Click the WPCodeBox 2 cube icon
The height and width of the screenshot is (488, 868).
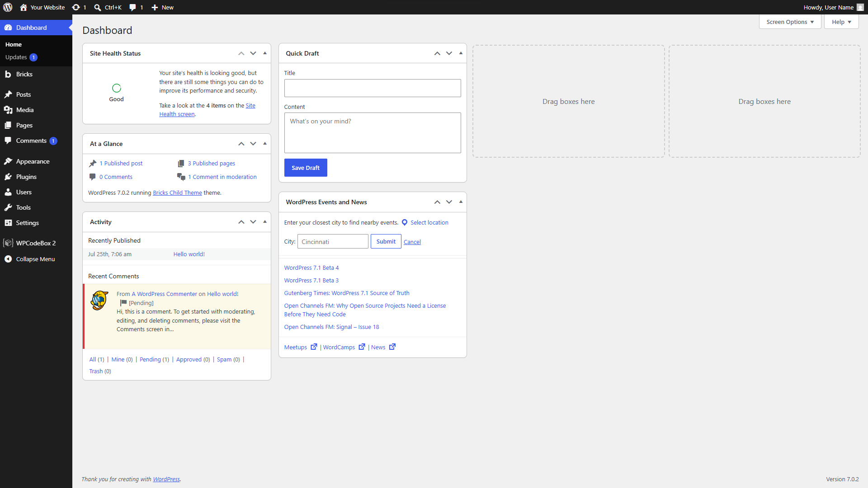click(8, 243)
